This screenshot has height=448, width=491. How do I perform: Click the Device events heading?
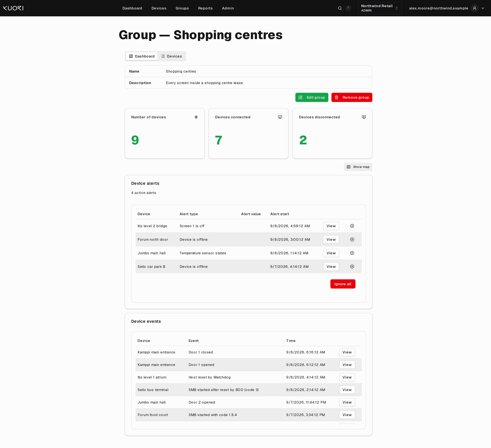146,321
